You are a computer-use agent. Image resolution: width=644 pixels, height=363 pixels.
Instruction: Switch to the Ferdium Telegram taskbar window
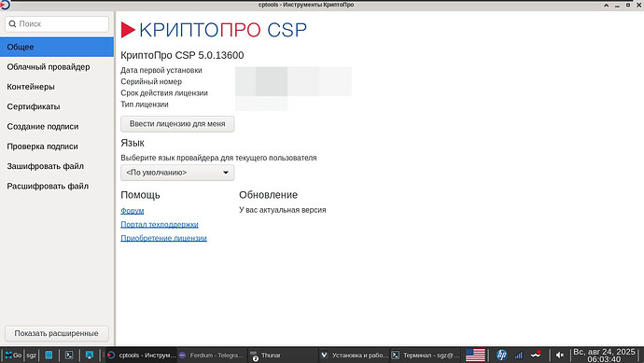pyautogui.click(x=213, y=356)
